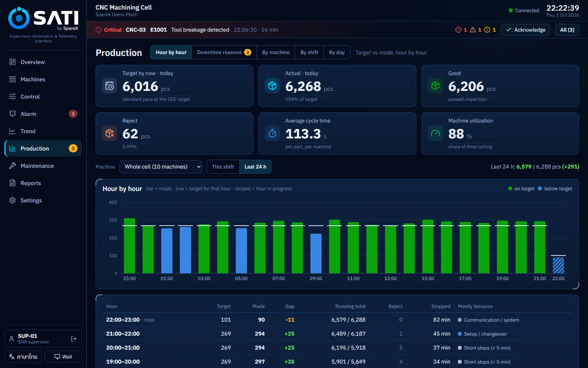Click the critical alarm count indicator
Screen dimensions: 588x368
click(461, 30)
